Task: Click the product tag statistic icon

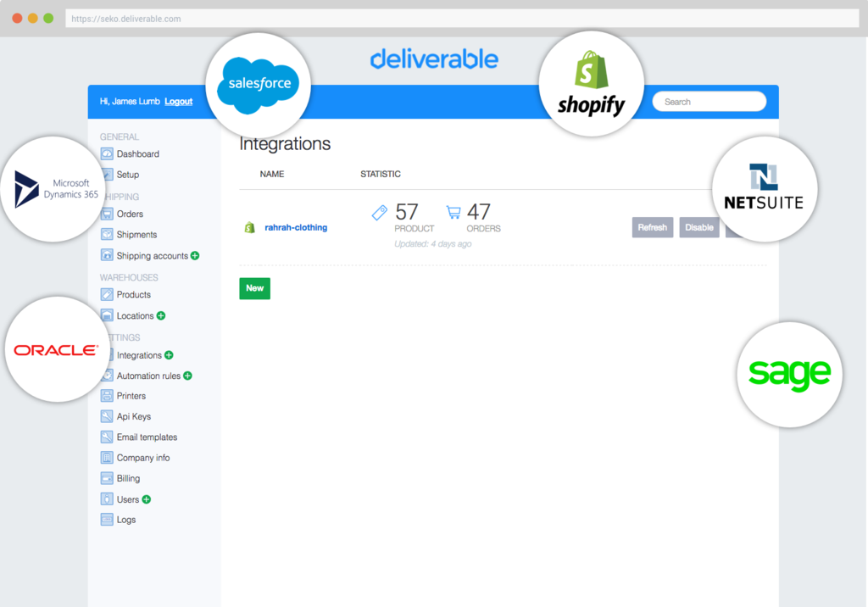Action: (379, 212)
